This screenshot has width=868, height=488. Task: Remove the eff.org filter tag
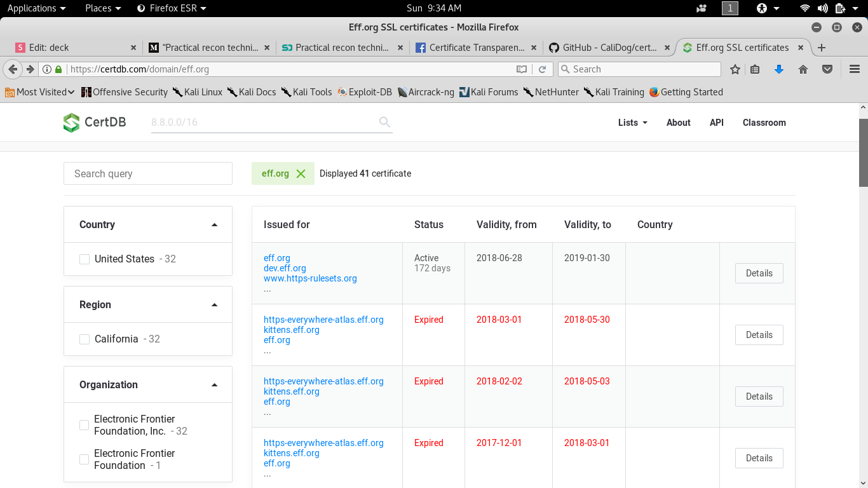click(301, 173)
